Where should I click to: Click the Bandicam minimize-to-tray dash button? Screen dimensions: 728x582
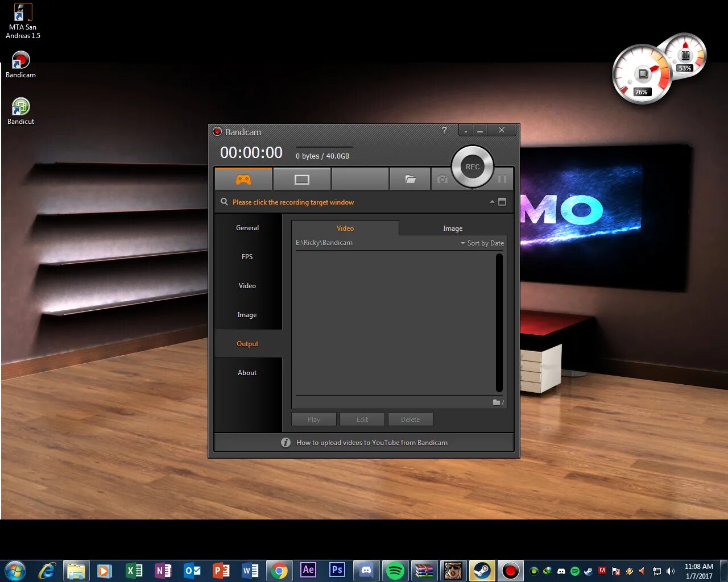[466, 131]
